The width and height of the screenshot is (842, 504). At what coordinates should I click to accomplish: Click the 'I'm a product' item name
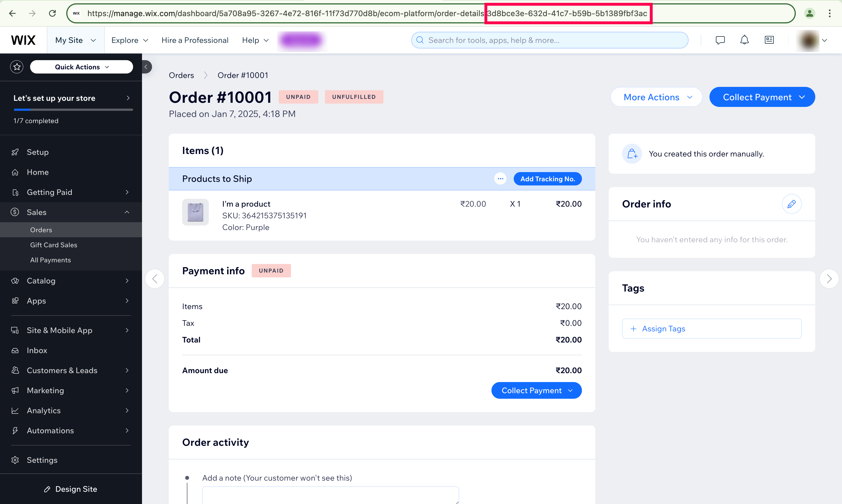click(x=246, y=204)
